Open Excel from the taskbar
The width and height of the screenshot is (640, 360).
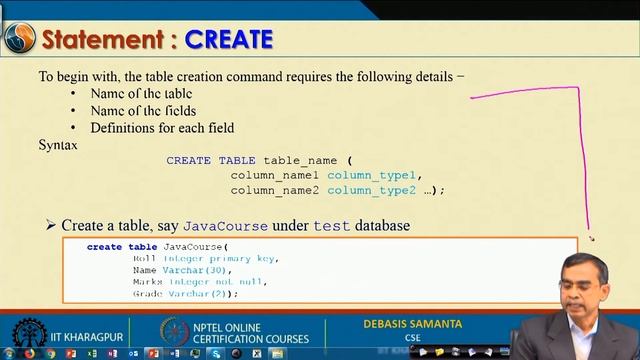(92, 353)
